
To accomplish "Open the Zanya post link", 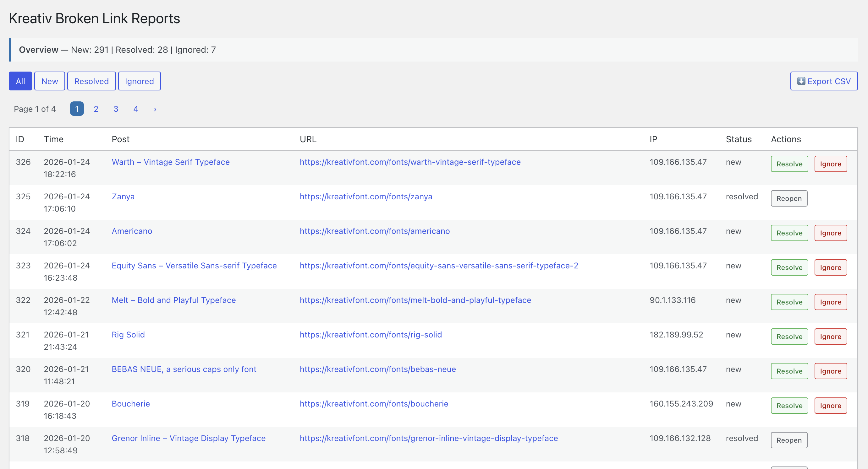I will pos(123,196).
